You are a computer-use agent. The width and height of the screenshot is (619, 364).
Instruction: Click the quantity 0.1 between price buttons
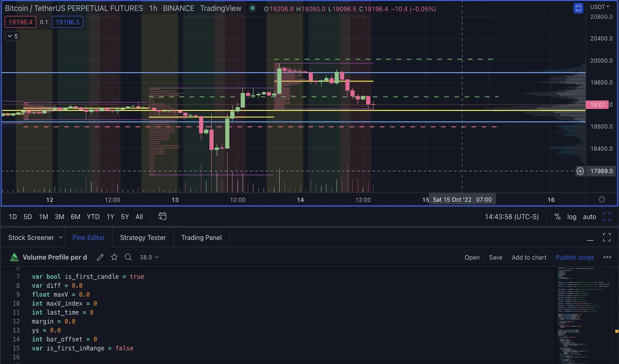click(44, 22)
